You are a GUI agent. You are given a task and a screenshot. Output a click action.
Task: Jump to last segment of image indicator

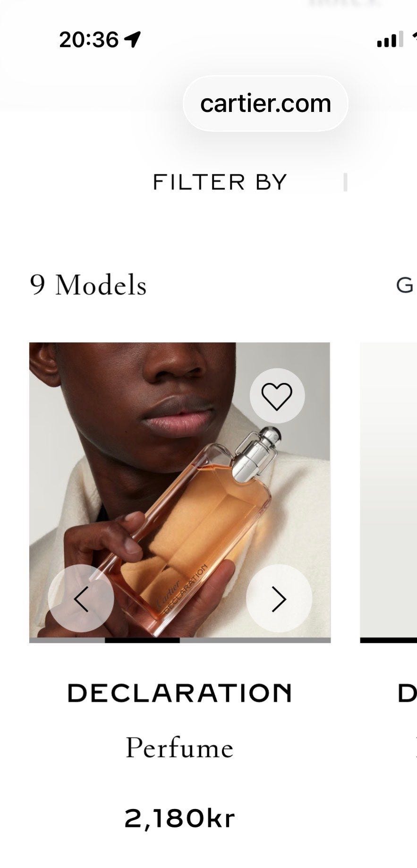point(255,640)
